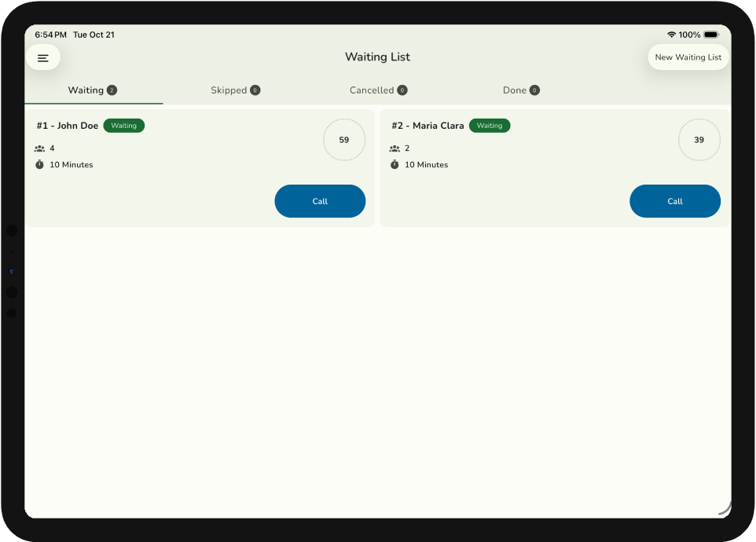
Task: Click stopwatch icon on Maria Clara card
Action: pos(395,165)
